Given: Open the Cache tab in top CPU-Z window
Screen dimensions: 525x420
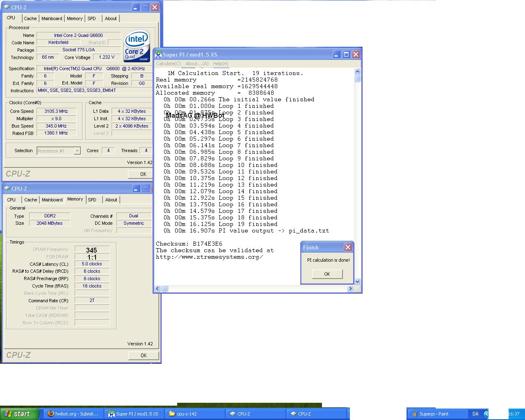Looking at the screenshot, I should (x=30, y=18).
